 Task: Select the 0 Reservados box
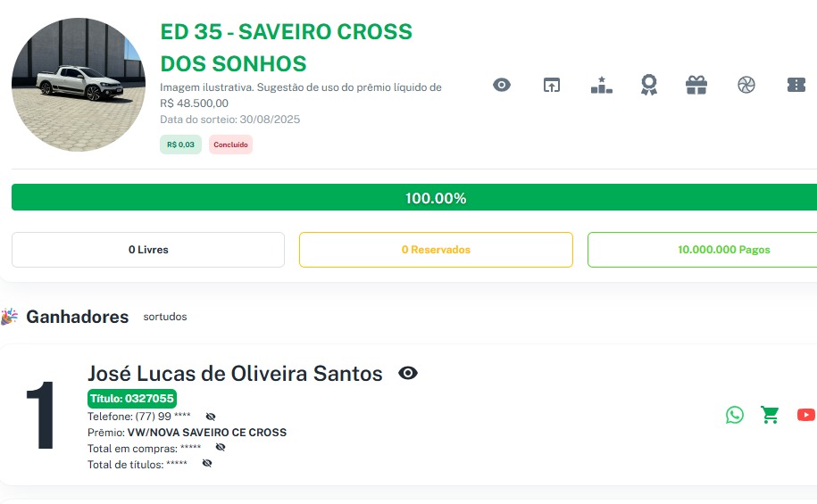coord(436,250)
